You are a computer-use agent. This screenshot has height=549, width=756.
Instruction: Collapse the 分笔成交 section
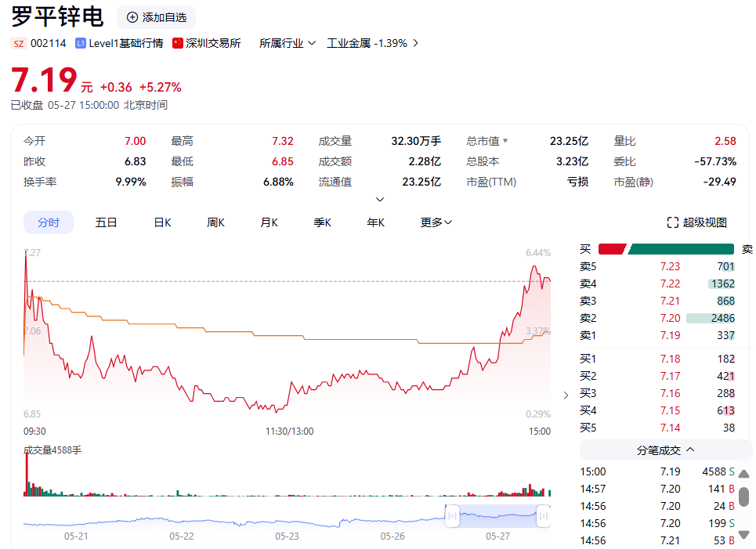pos(689,450)
